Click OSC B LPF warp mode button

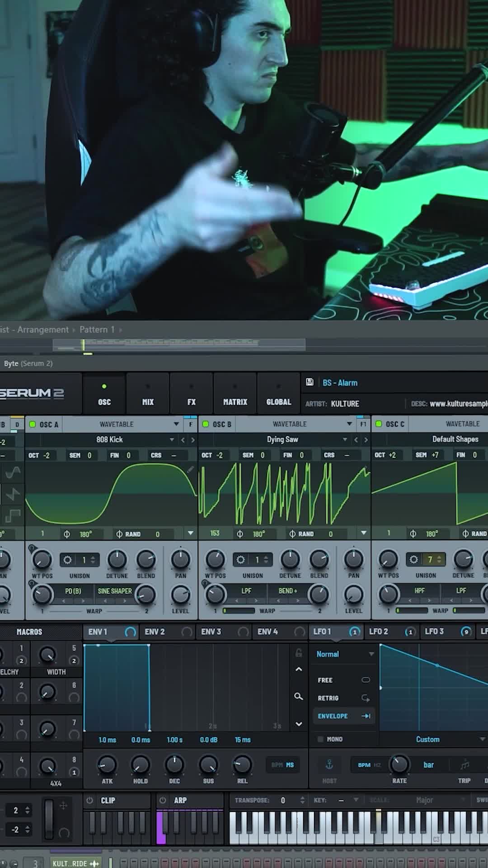click(246, 591)
